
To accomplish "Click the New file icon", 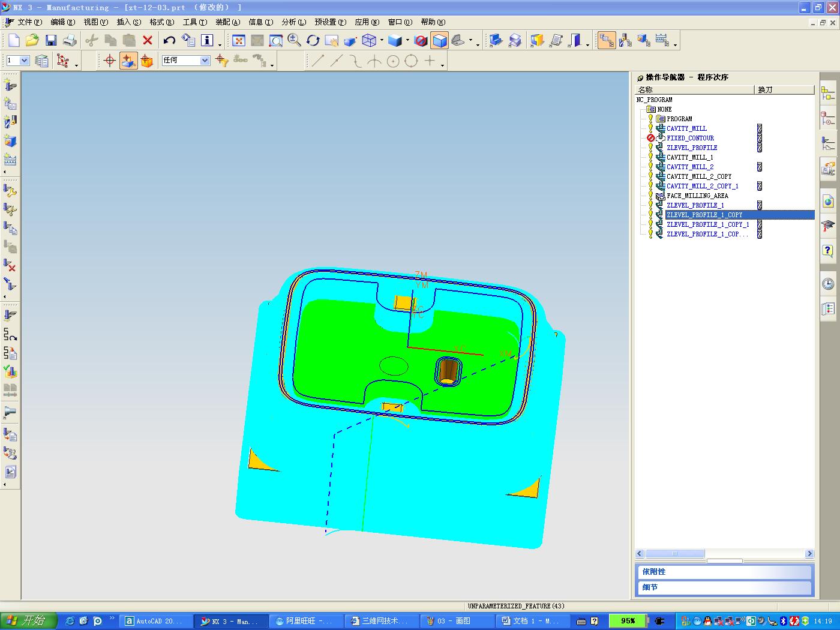I will 14,40.
